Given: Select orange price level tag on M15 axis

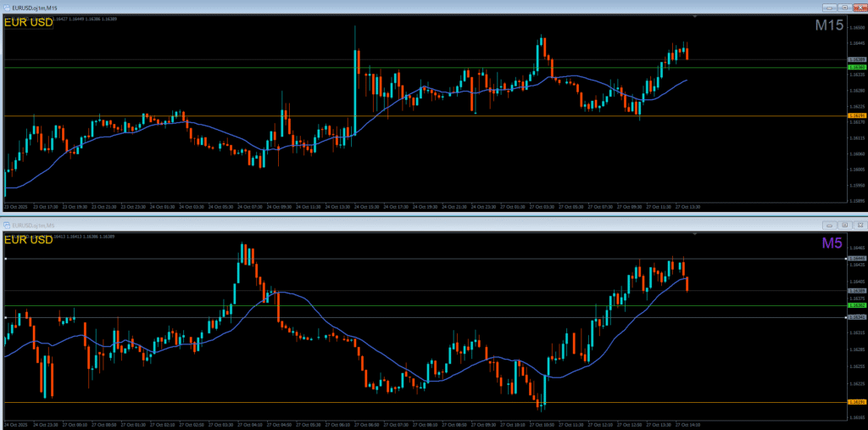Looking at the screenshot, I should coord(857,115).
